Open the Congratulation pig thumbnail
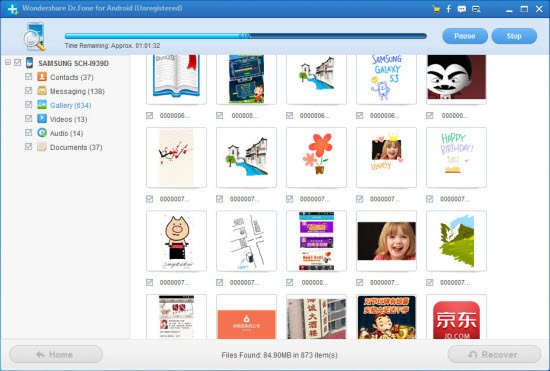The image size is (550, 371). [x=176, y=241]
